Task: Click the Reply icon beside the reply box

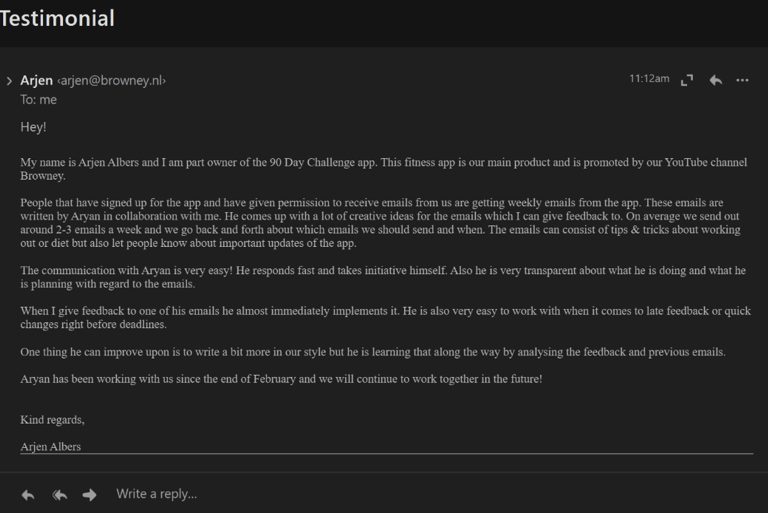Action: click(x=28, y=495)
